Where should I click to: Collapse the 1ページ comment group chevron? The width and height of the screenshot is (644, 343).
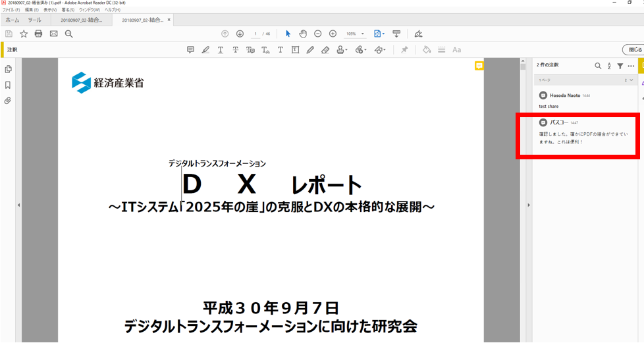[x=631, y=80]
